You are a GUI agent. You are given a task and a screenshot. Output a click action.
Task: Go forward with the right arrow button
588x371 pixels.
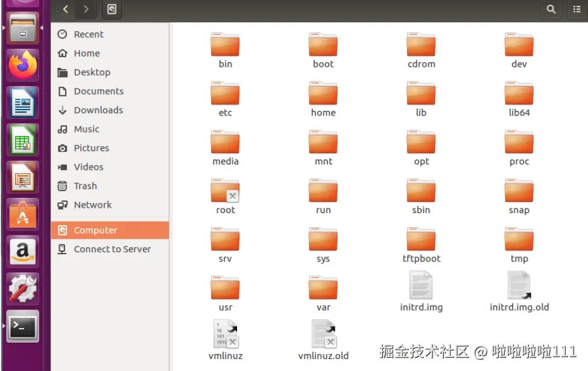pyautogui.click(x=86, y=9)
